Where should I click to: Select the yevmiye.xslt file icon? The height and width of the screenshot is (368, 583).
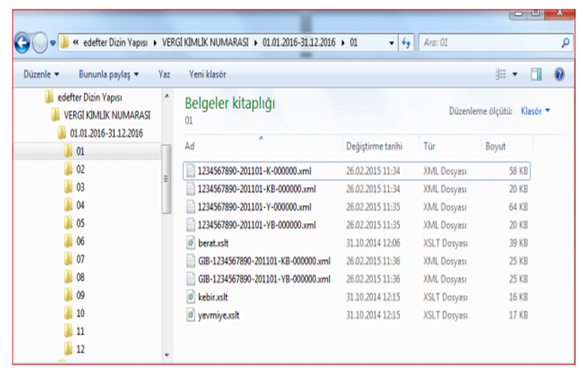tap(190, 315)
